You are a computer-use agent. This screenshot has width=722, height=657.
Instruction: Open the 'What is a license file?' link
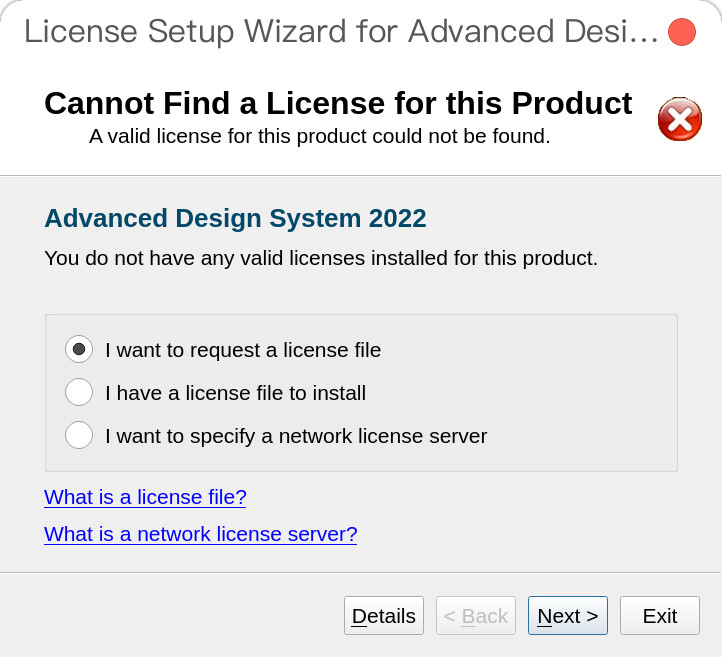[145, 497]
